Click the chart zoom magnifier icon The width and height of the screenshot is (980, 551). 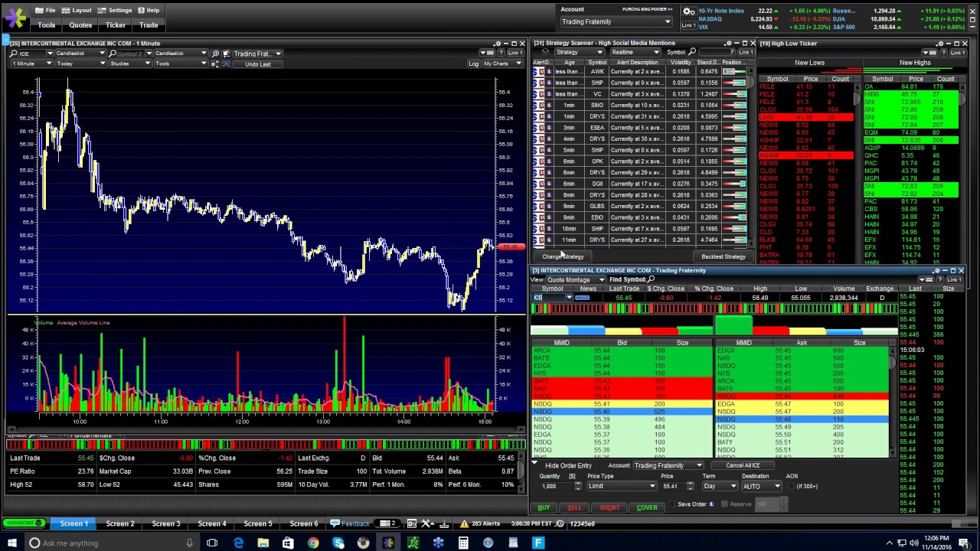tap(215, 54)
